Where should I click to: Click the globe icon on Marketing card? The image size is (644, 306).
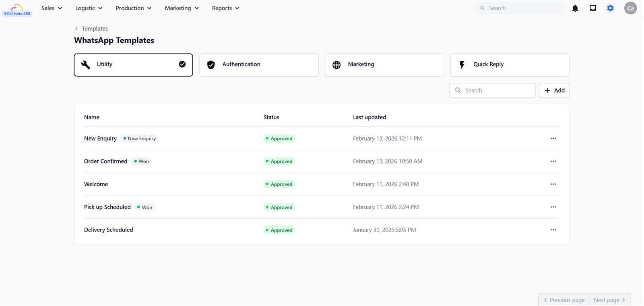(336, 65)
